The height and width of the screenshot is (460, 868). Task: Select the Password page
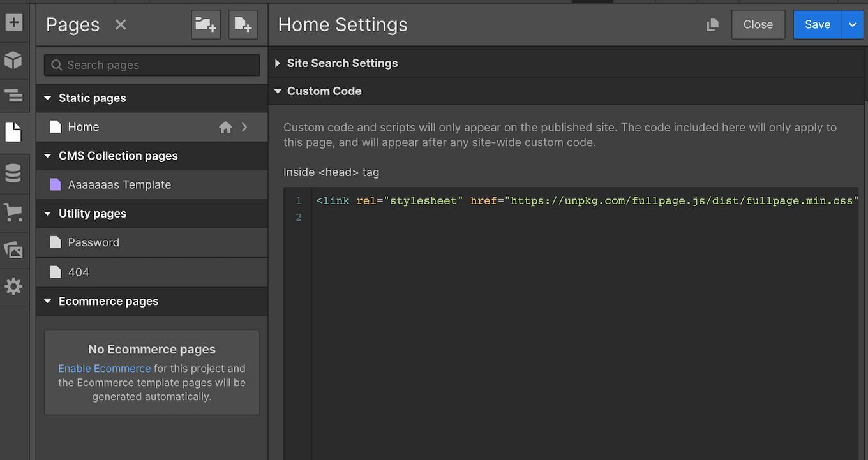[152, 242]
